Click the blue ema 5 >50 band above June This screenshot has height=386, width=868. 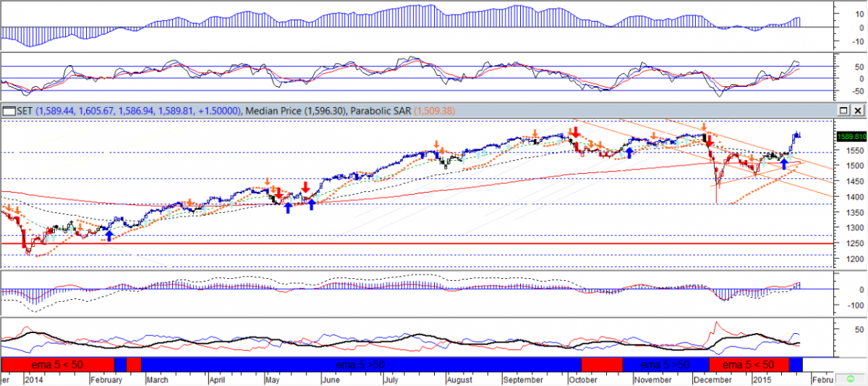359,364
